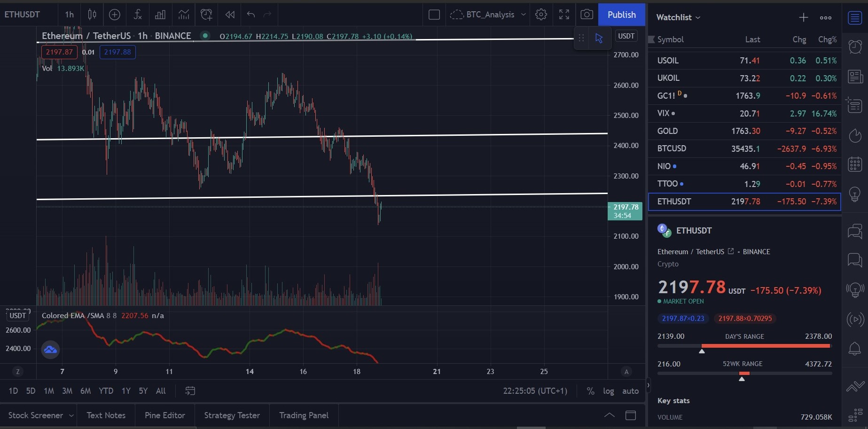This screenshot has height=429, width=868.
Task: Open the Watchlist three-dot menu
Action: [x=826, y=17]
